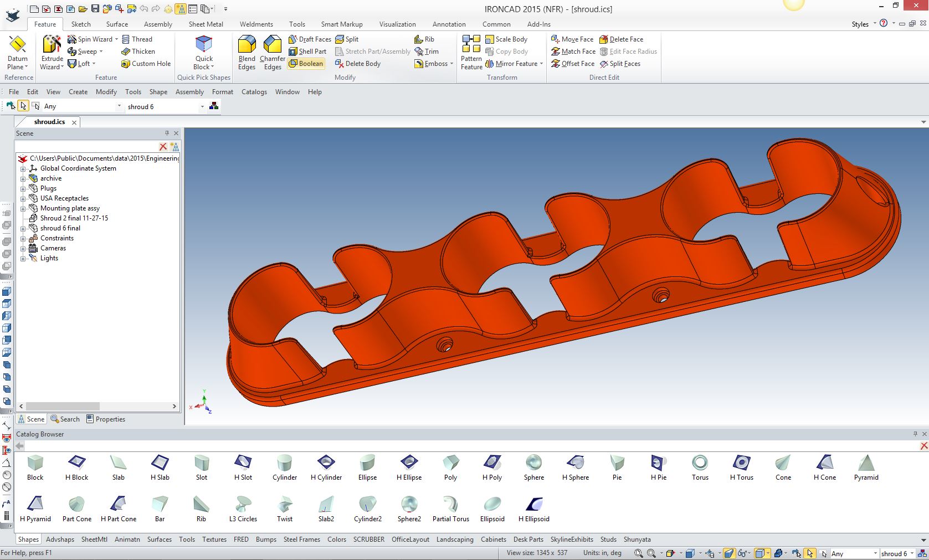Click the Custom Hole tool
929x560 pixels.
146,64
